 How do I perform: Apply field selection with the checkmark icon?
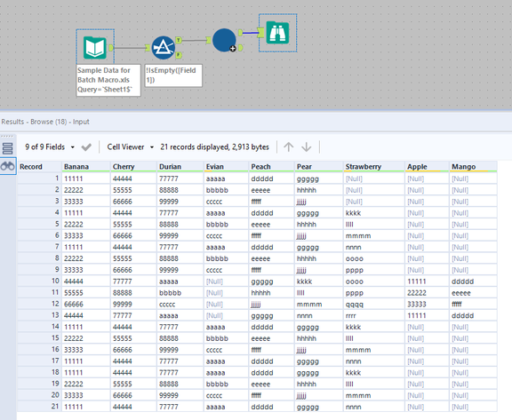pyautogui.click(x=86, y=147)
